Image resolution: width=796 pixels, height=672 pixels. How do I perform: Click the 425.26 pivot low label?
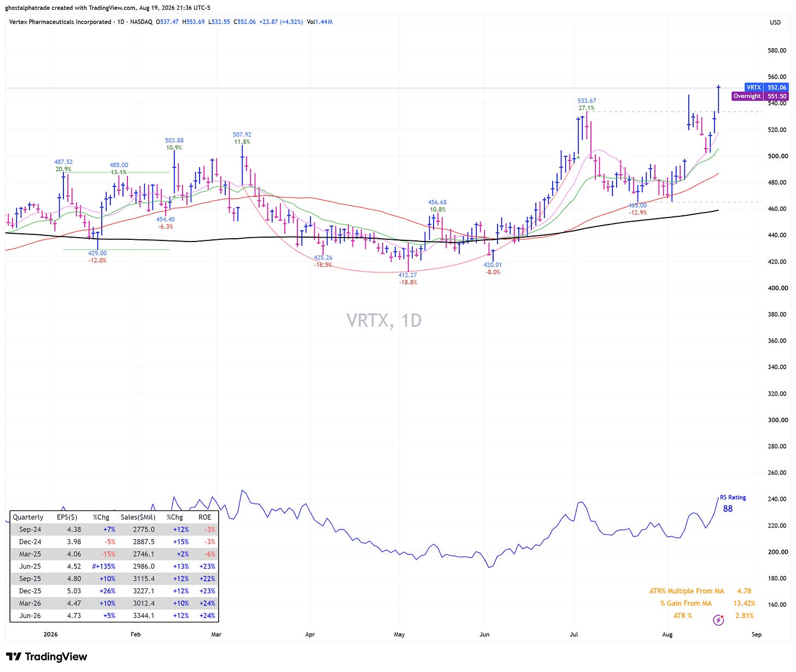click(323, 258)
